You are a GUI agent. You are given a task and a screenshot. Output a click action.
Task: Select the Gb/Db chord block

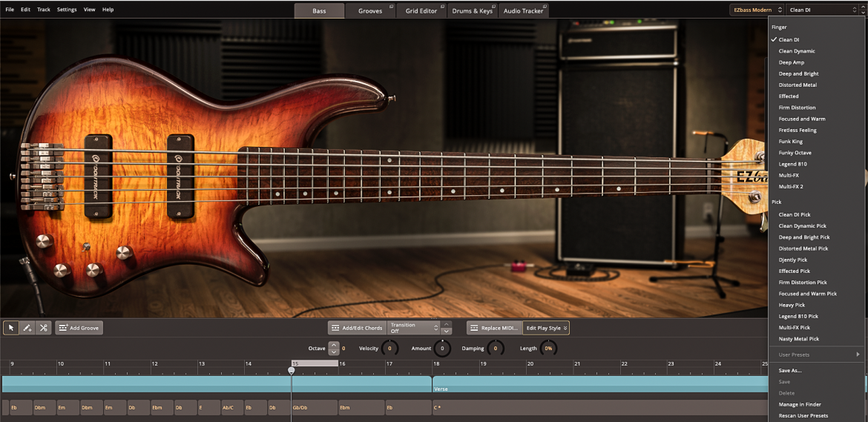coord(315,408)
